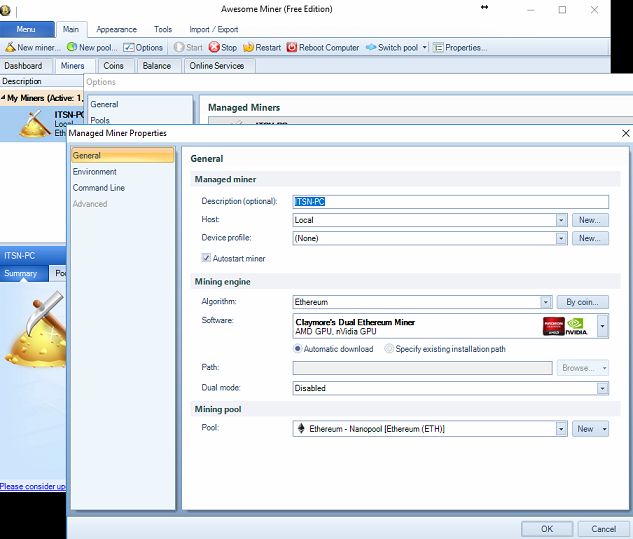Switch to the Appearance ribbon tab
Screen dimensions: 633x539
(117, 29)
